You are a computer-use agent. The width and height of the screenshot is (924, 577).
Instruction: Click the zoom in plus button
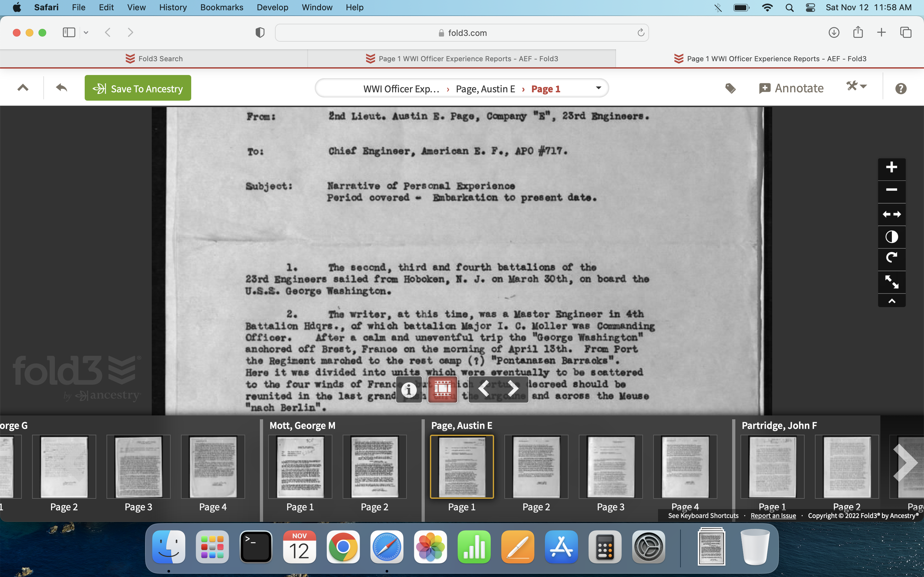tap(891, 167)
